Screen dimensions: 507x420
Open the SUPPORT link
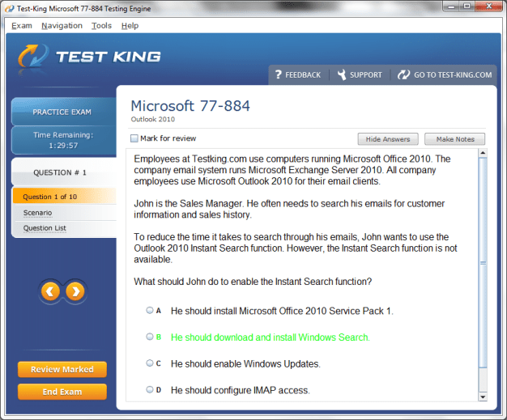click(366, 75)
